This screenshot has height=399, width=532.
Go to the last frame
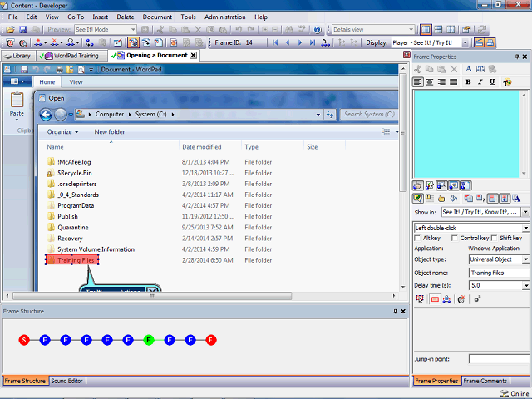tap(313, 42)
